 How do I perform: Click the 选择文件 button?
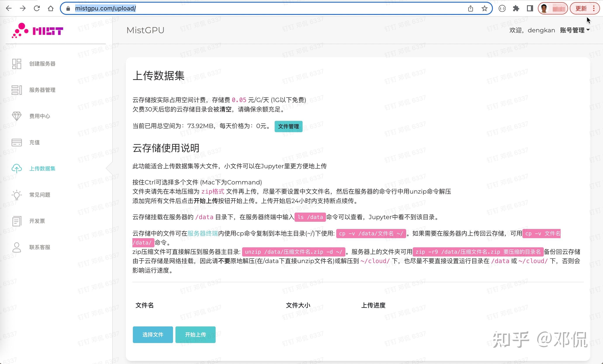click(x=153, y=334)
